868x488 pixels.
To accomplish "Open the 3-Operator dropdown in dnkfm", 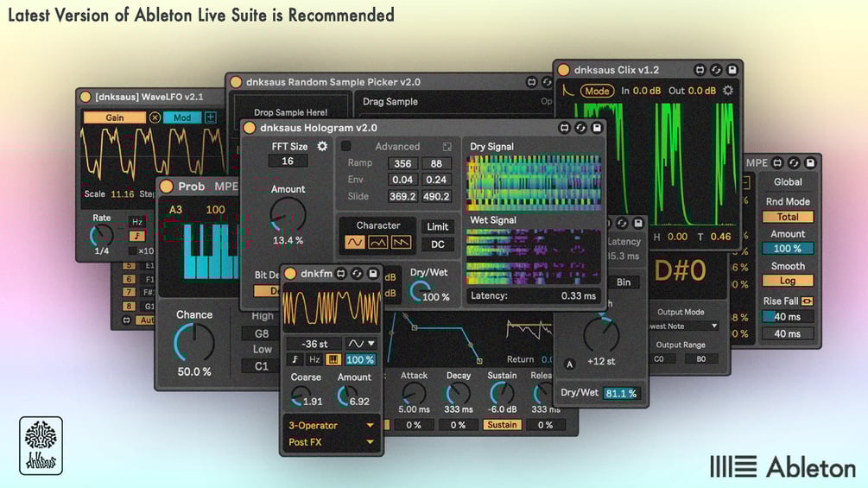I will pos(331,426).
